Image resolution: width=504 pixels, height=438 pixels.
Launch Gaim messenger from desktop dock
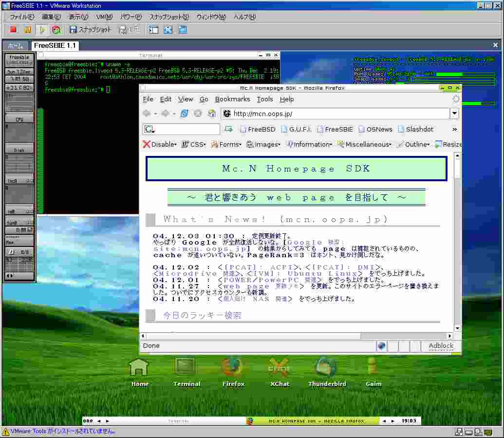pos(373,371)
